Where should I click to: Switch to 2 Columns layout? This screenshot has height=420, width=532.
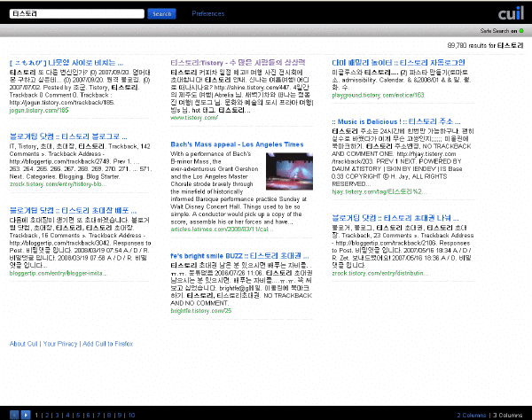[472, 415]
